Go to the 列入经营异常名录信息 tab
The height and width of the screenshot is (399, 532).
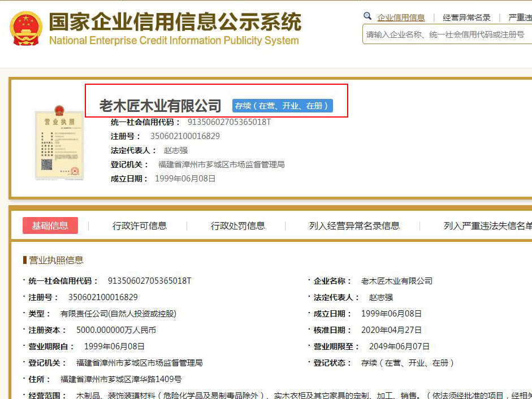[x=354, y=225]
